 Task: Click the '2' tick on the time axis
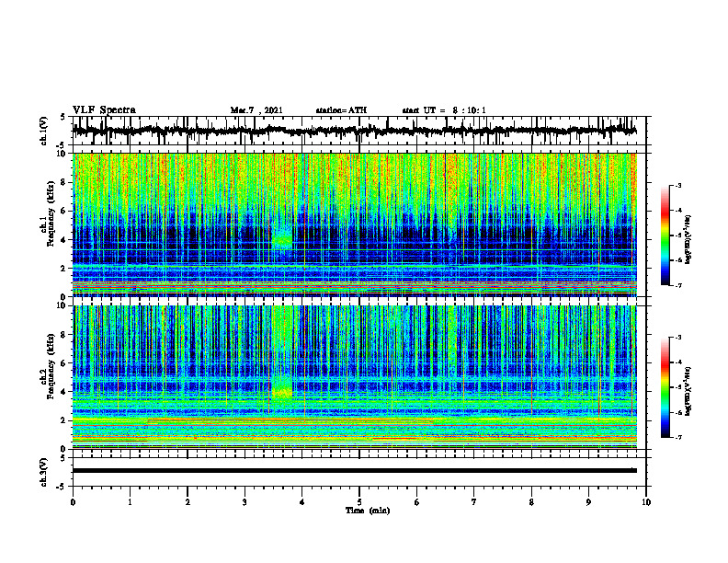tap(188, 502)
